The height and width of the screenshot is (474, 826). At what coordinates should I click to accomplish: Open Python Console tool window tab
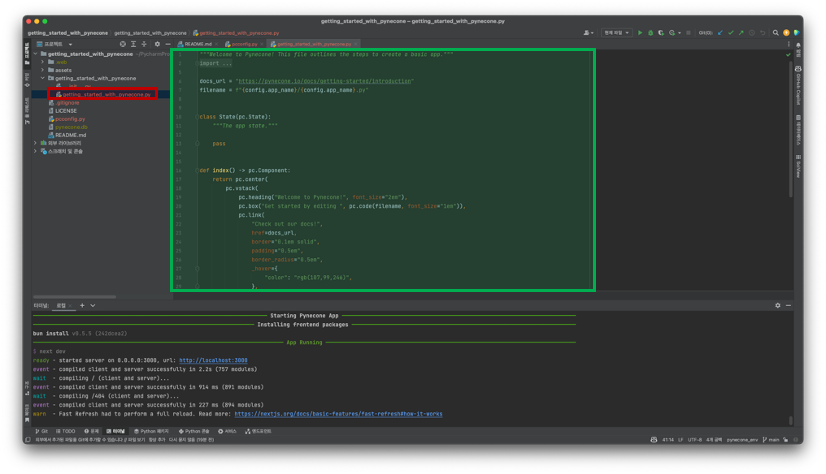coord(194,431)
